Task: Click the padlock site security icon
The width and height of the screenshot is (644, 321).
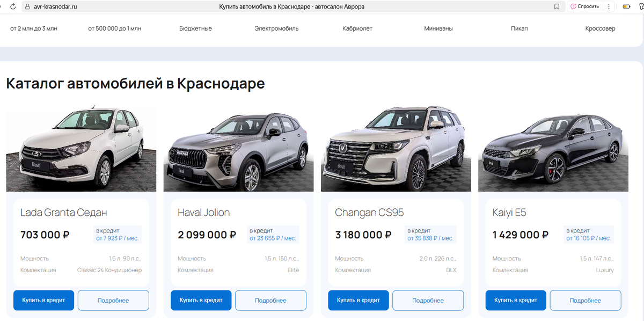Action: click(x=26, y=6)
